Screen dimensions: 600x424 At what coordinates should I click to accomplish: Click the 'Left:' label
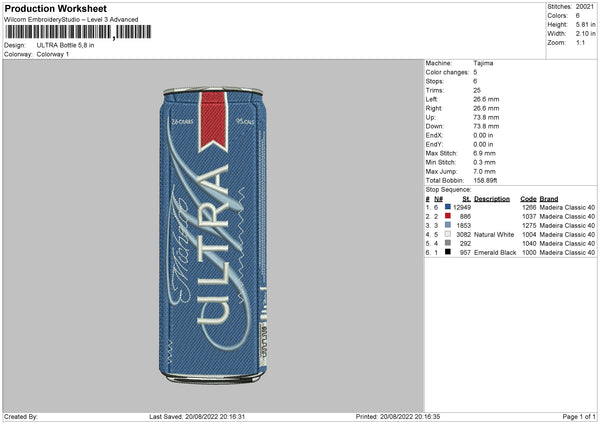(x=432, y=99)
